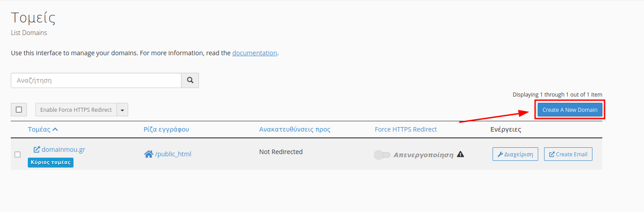Toggle the Force HTTPS Redirect switch

pyautogui.click(x=382, y=155)
